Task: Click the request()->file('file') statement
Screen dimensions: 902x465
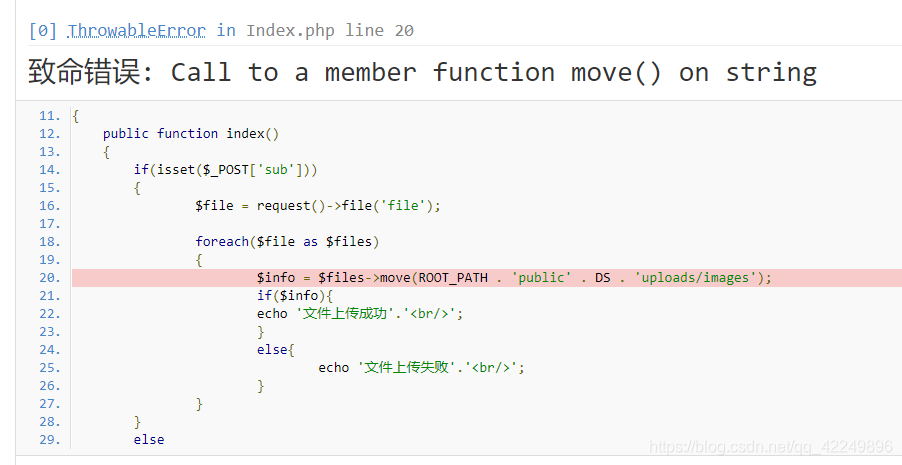Action: click(318, 205)
